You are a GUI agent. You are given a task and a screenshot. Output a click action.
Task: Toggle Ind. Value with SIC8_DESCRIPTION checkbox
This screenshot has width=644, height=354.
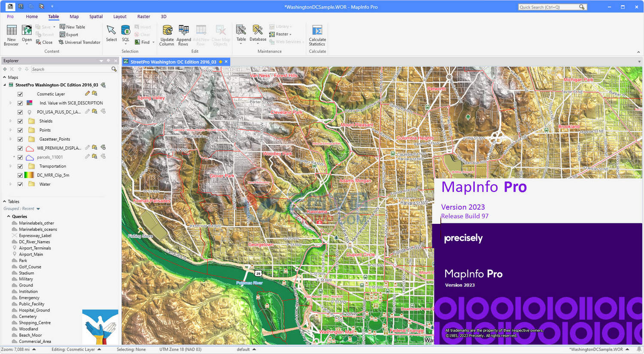click(20, 103)
